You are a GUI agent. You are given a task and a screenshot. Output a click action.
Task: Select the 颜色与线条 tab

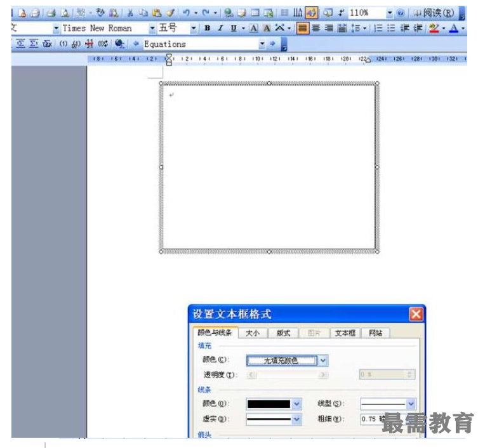[215, 333]
